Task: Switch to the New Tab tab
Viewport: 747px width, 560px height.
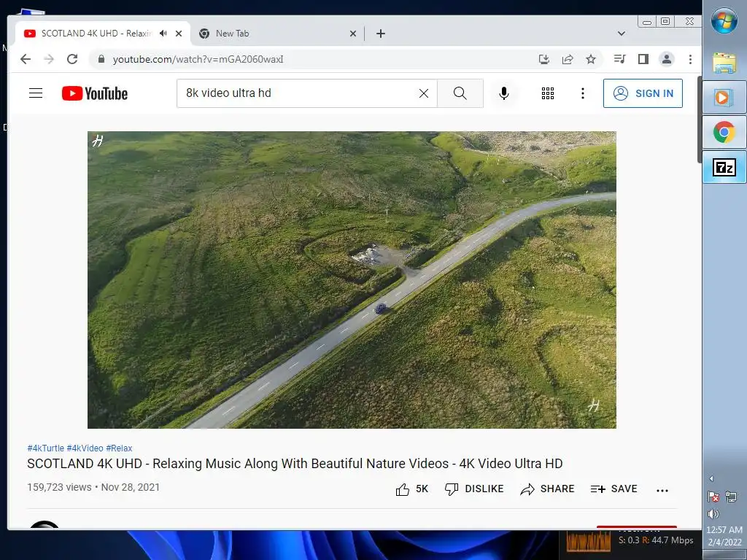Action: pos(276,34)
